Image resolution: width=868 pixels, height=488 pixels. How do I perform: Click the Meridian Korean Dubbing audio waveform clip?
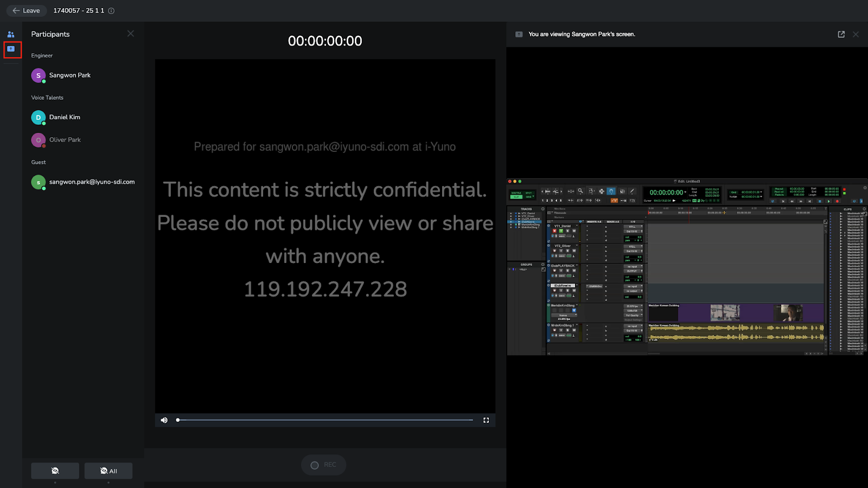point(736,332)
